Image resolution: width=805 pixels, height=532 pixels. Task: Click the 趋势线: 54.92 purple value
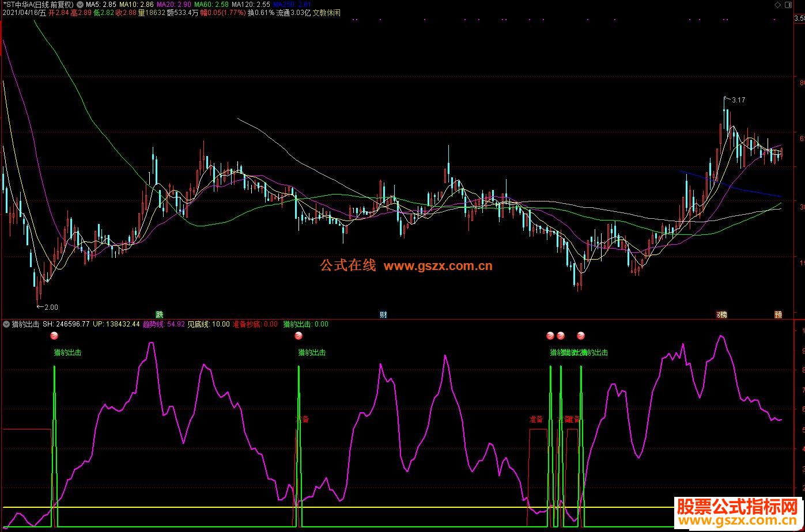(164, 324)
